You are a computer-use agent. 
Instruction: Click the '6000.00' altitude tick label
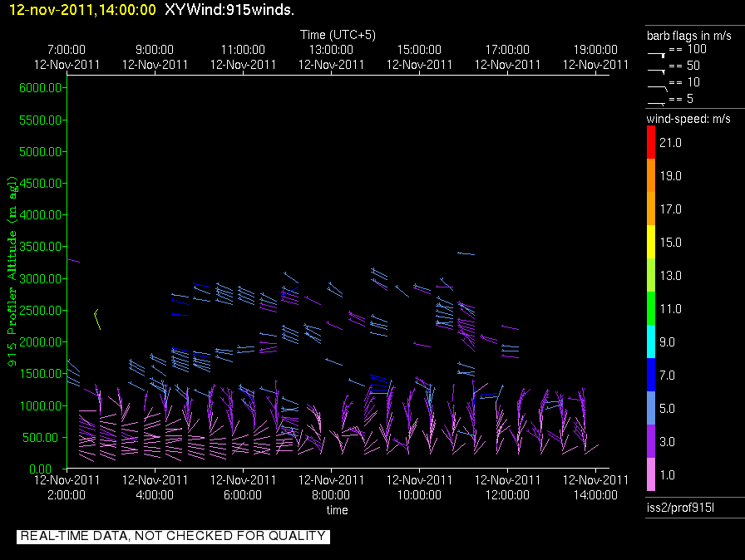(x=41, y=88)
